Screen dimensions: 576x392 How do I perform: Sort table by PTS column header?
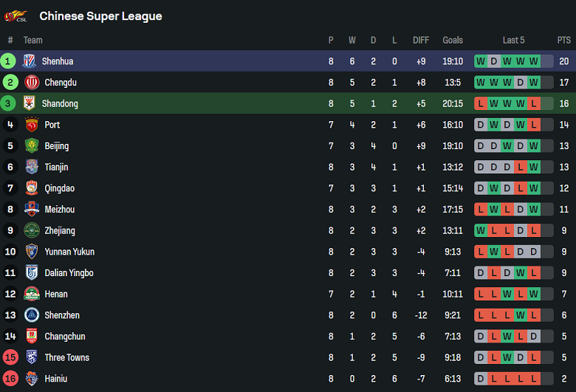[x=564, y=41]
